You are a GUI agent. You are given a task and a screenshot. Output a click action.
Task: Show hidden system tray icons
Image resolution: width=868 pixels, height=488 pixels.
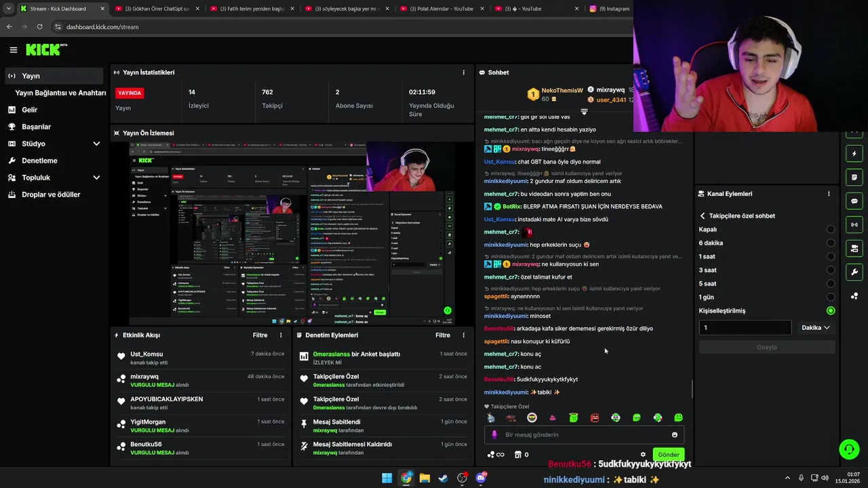pos(787,478)
